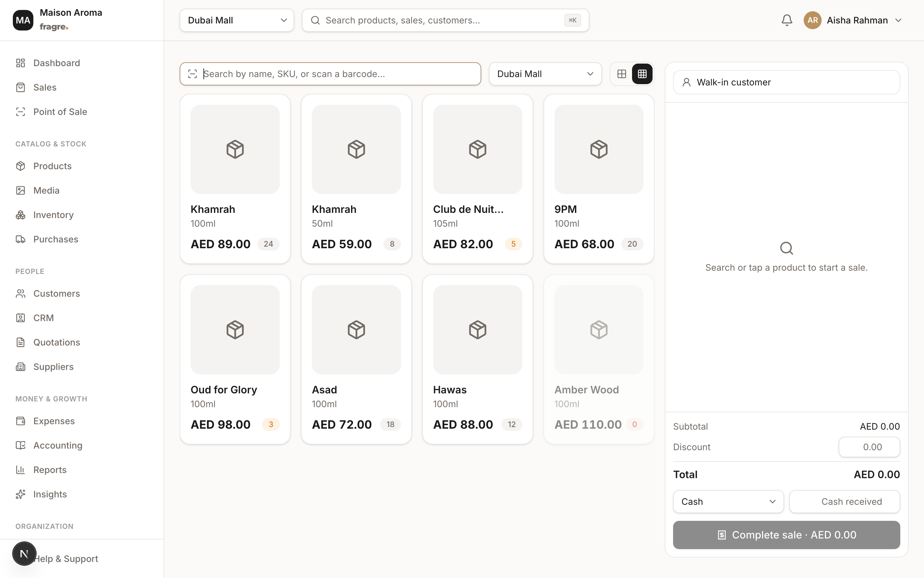924x578 pixels.
Task: Click the magnifier icon in global search
Action: point(315,20)
